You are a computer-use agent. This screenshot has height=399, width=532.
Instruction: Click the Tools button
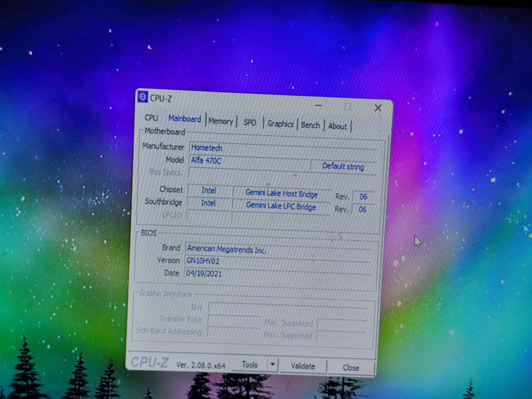pos(250,365)
